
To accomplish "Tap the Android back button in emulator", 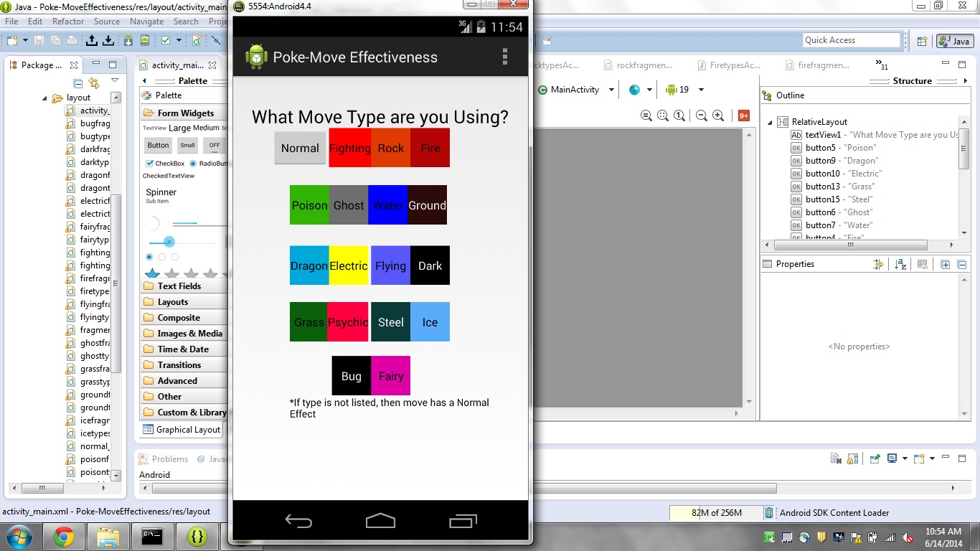I will 298,521.
